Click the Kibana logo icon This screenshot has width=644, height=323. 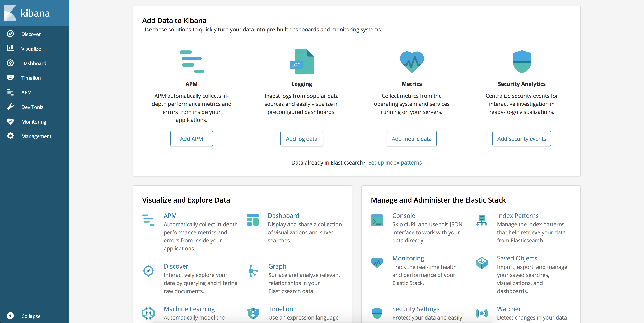tap(10, 13)
